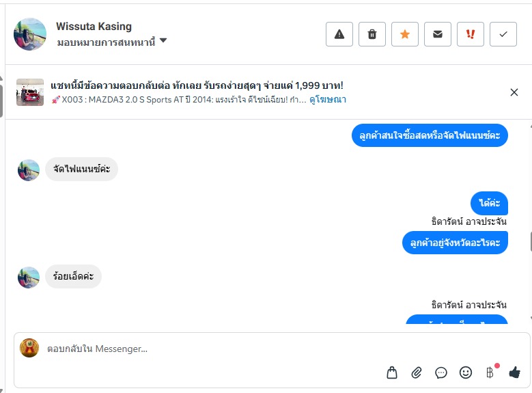The width and height of the screenshot is (532, 393).
Task: Open Wissuta Kasing's header profile picture
Action: [x=30, y=34]
